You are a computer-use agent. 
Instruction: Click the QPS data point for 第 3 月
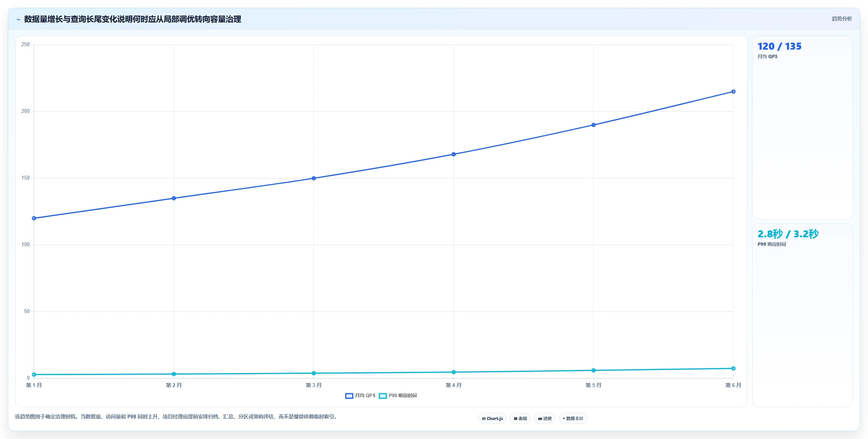pyautogui.click(x=314, y=178)
